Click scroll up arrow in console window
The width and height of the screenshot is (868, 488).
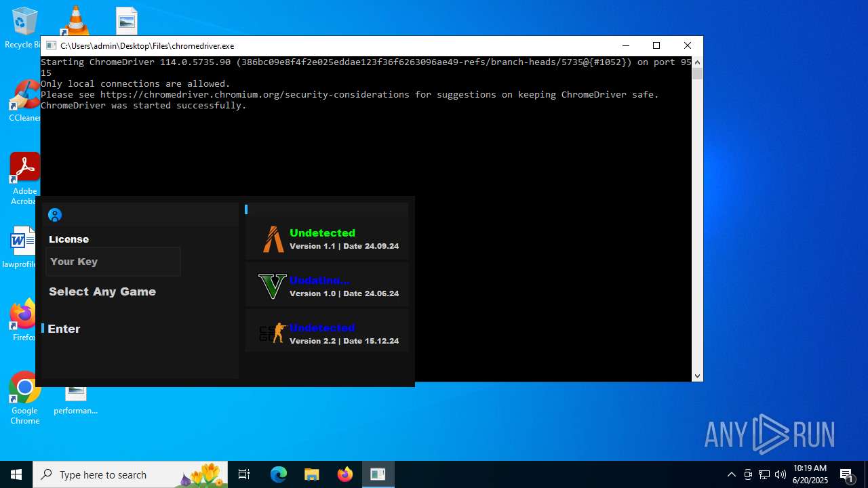(x=697, y=62)
